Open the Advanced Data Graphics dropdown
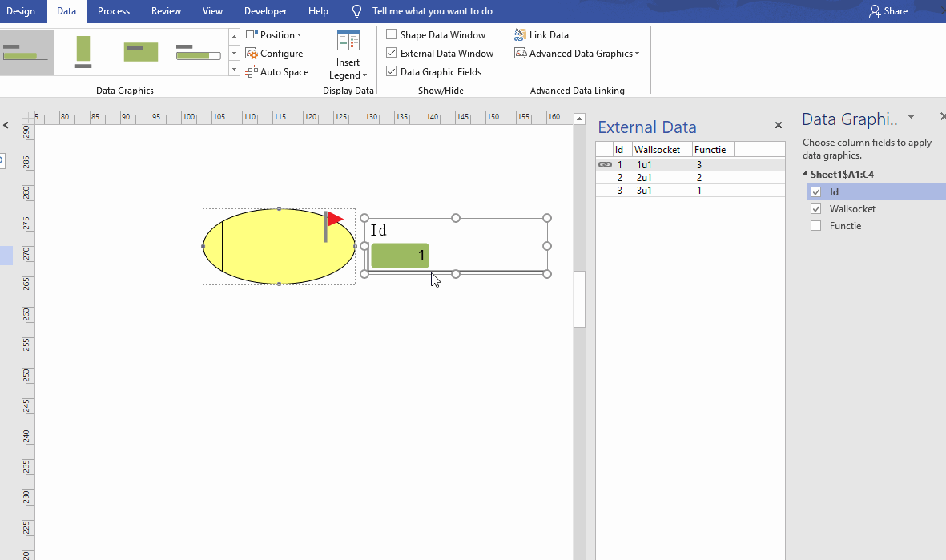 [577, 53]
